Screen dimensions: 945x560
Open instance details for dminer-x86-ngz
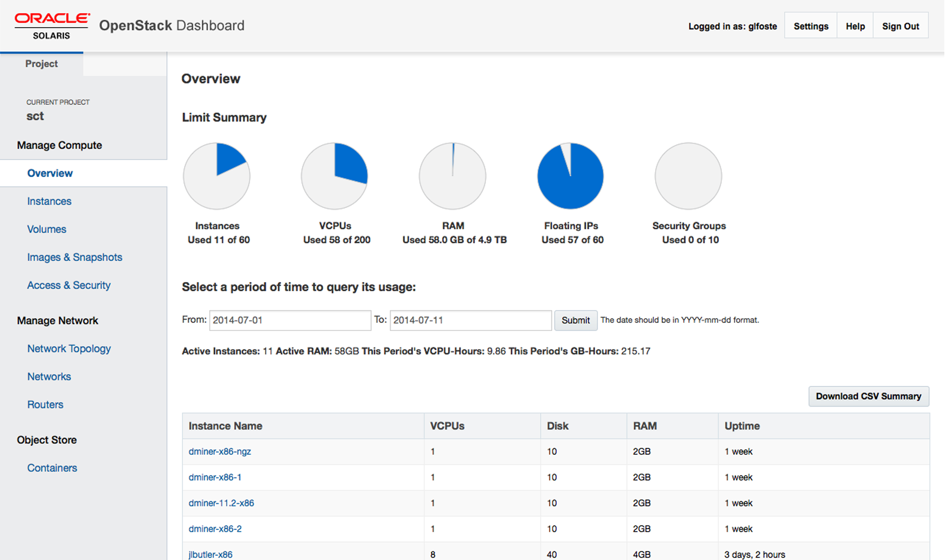pos(220,451)
